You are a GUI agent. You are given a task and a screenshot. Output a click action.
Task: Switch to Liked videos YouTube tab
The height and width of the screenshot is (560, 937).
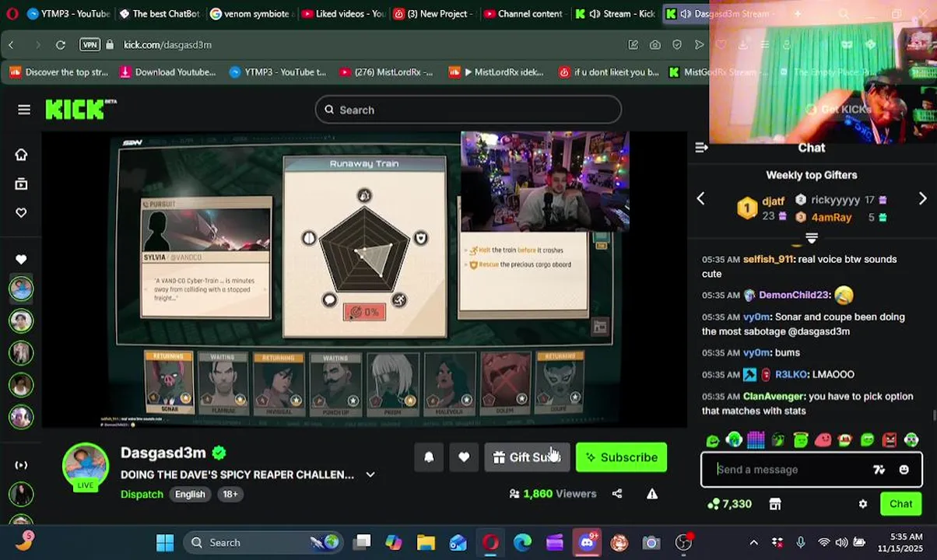point(342,13)
